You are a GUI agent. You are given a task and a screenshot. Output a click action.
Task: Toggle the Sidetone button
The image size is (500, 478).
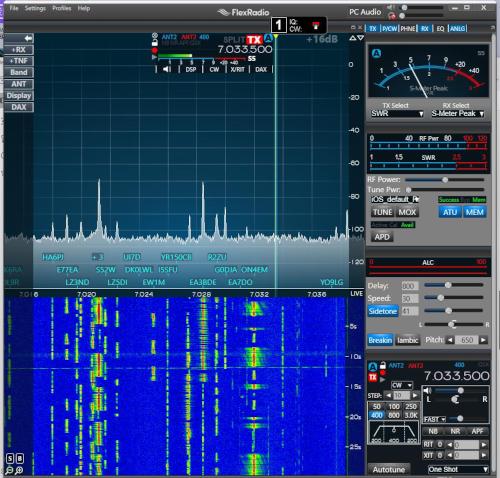pyautogui.click(x=383, y=311)
